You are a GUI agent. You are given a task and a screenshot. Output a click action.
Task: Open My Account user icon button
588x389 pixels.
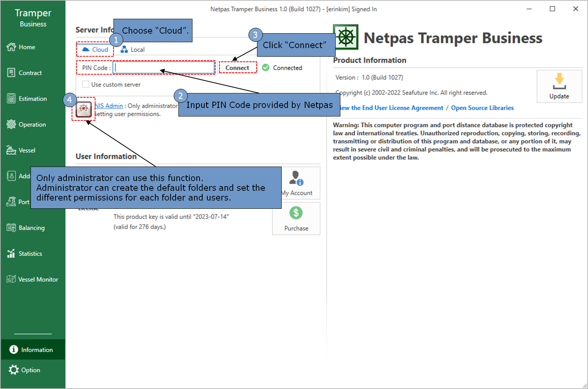297,183
